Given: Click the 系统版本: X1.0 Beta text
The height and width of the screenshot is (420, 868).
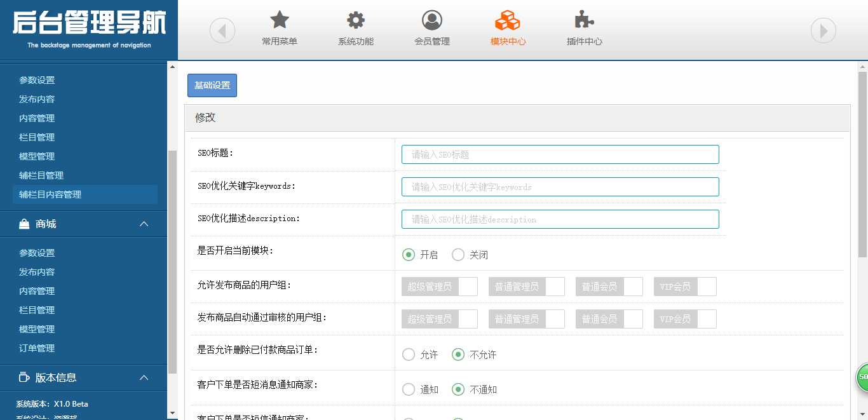Looking at the screenshot, I should pyautogui.click(x=52, y=404).
